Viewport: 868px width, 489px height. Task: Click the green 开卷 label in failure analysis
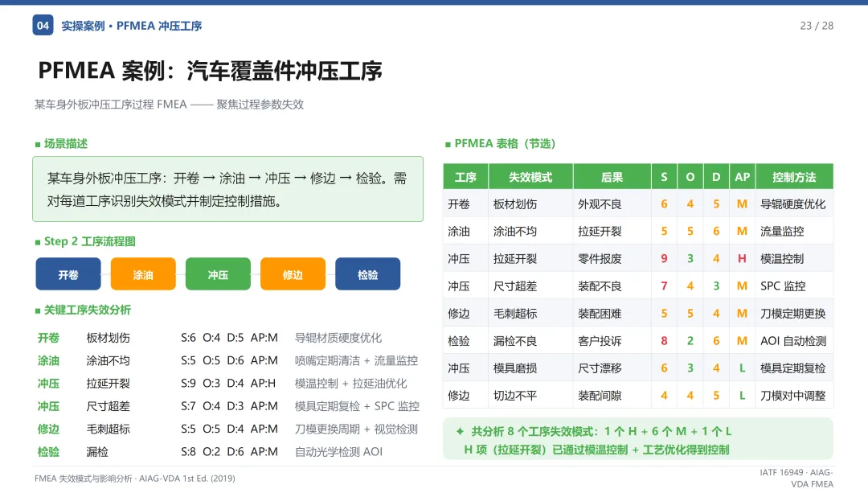pyautogui.click(x=48, y=338)
